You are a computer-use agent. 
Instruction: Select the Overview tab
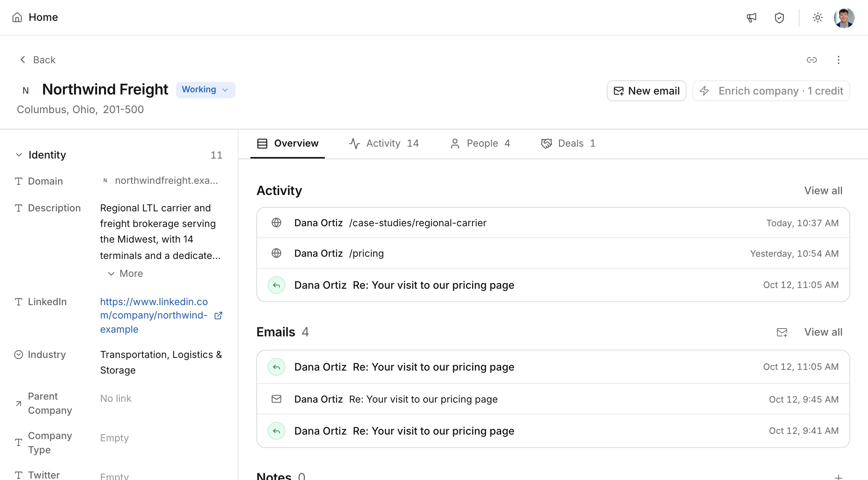288,144
